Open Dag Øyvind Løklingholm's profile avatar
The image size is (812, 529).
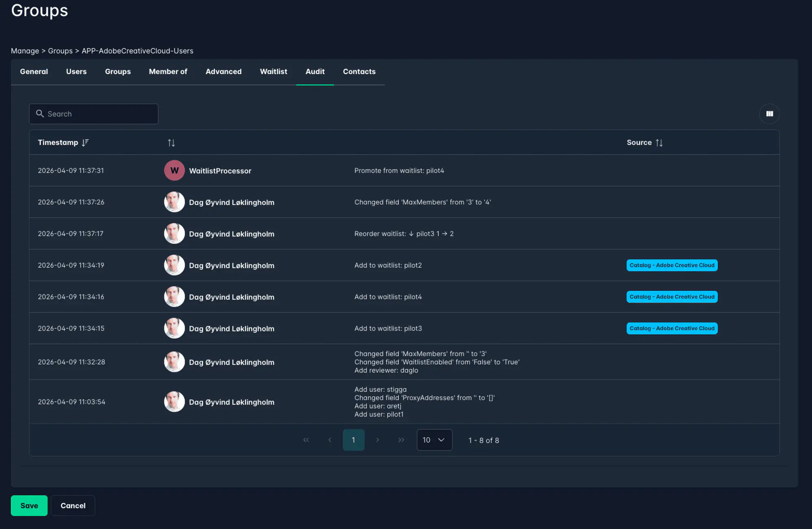[x=174, y=202]
